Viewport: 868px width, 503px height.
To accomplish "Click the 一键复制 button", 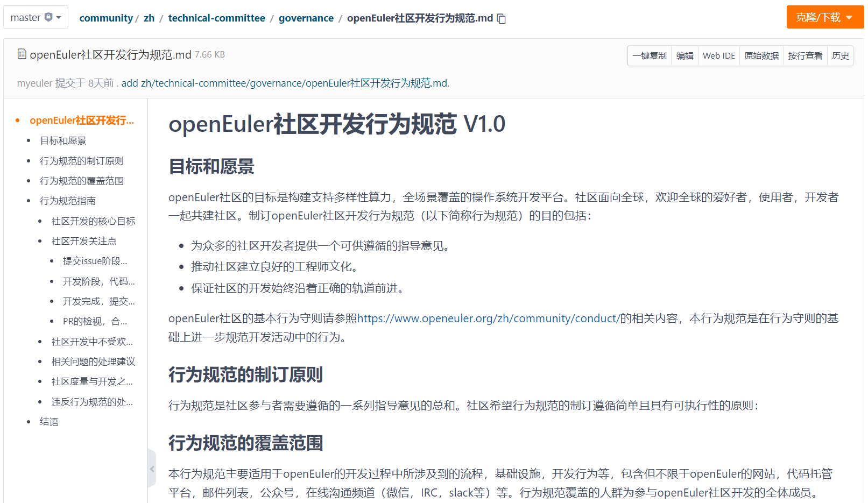I will [650, 56].
